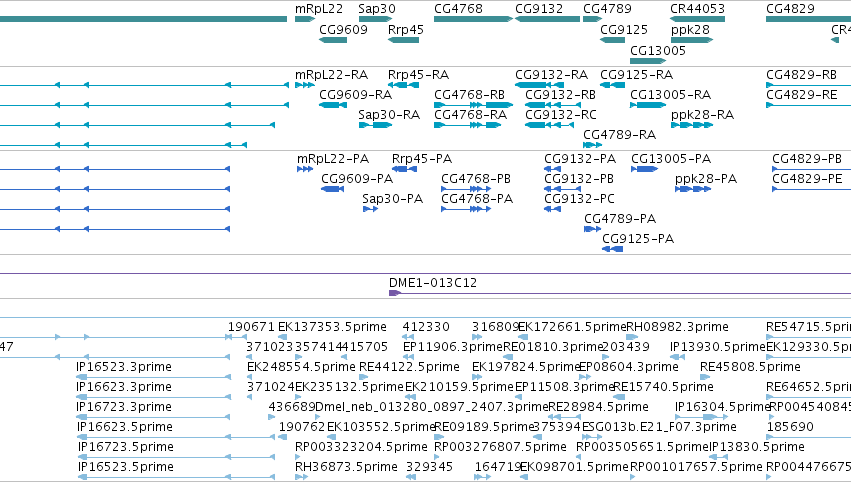
Task: Open transcript CG4768-RB
Action: [x=469, y=95]
